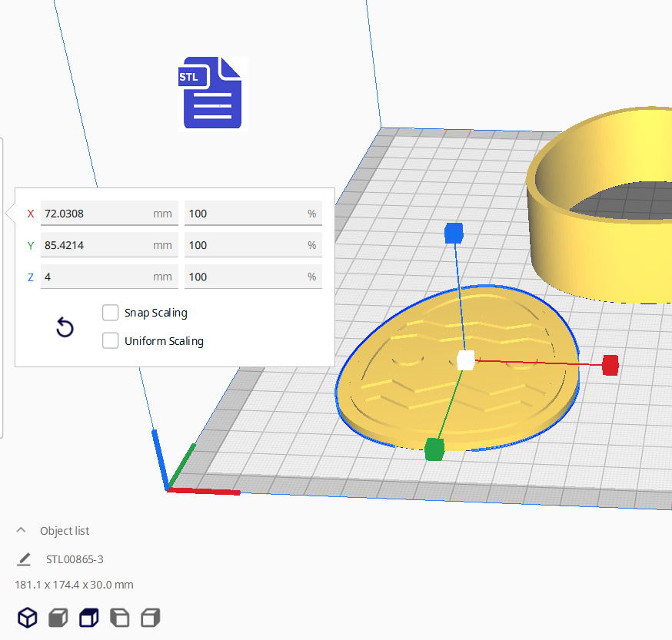Enable the Snap Scaling checkbox
The width and height of the screenshot is (672, 640).
[x=111, y=313]
